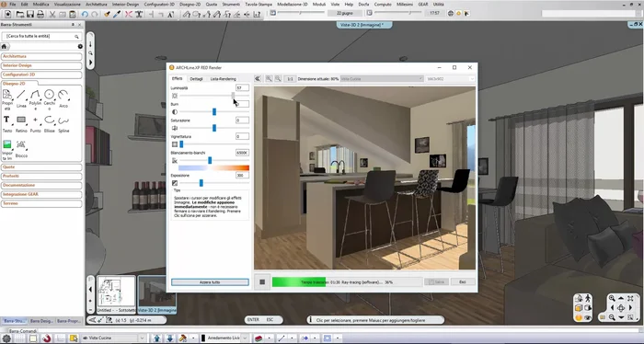The image size is (644, 344).
Task: Click the Save floppy disk icon
Action: 30,14
